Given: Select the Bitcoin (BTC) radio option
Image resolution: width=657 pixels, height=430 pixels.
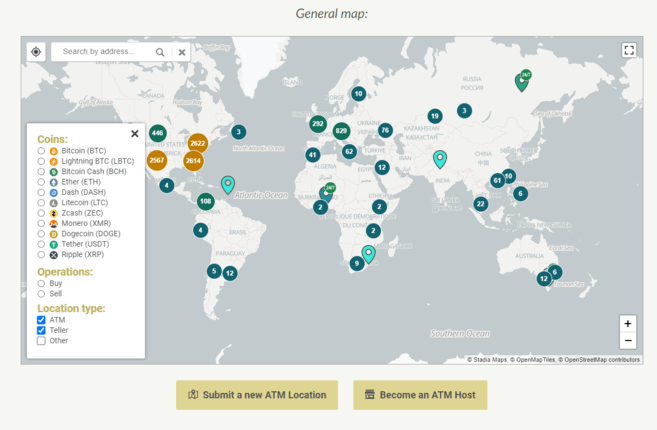Looking at the screenshot, I should coord(41,151).
